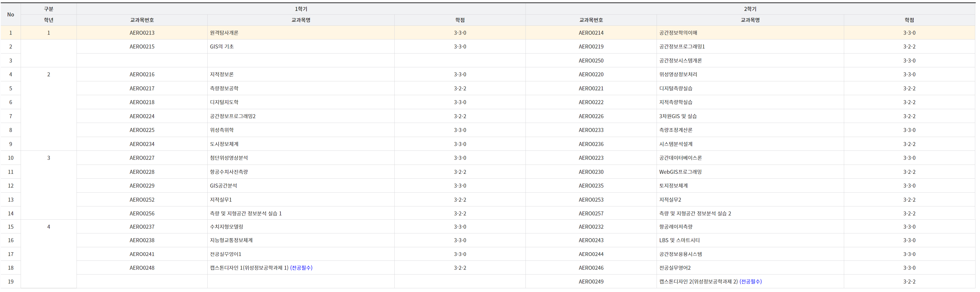Select course code AERO0213
Image resolution: width=980 pixels, height=292 pixels.
coord(142,33)
